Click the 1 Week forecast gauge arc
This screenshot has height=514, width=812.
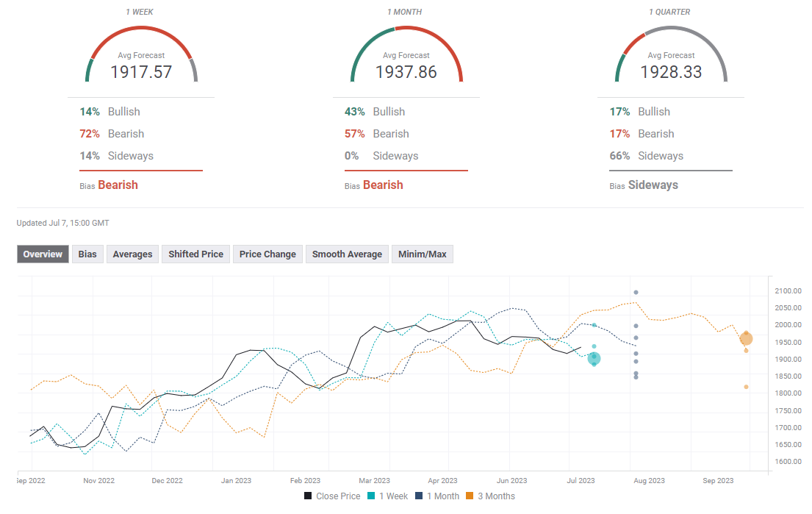tap(141, 29)
